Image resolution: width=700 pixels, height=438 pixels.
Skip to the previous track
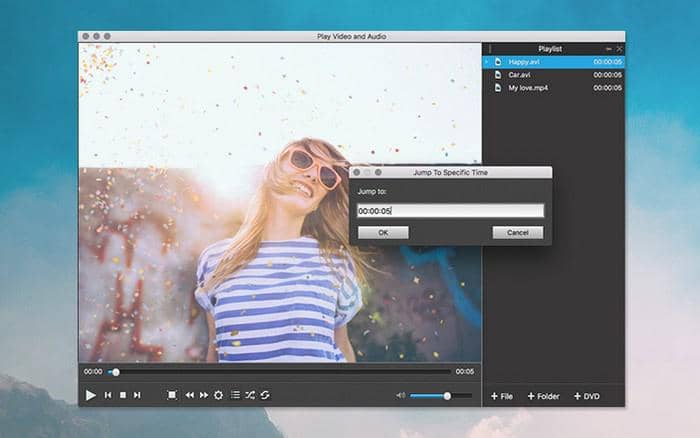click(x=108, y=395)
